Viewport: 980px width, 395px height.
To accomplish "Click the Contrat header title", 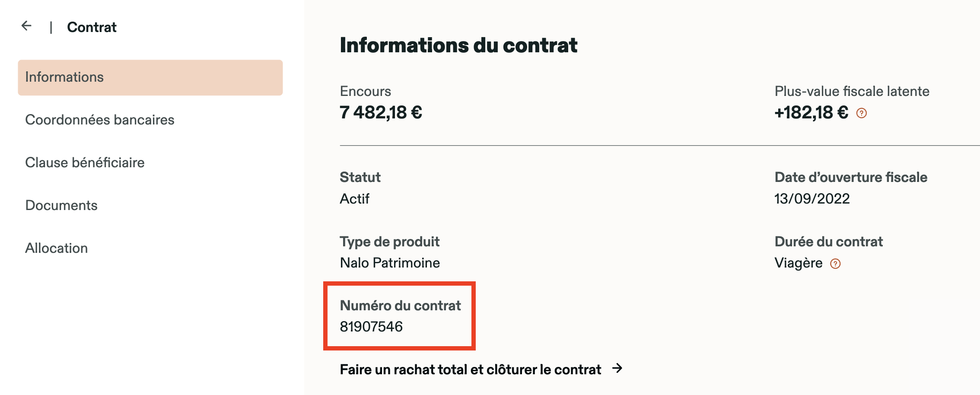I will [92, 27].
